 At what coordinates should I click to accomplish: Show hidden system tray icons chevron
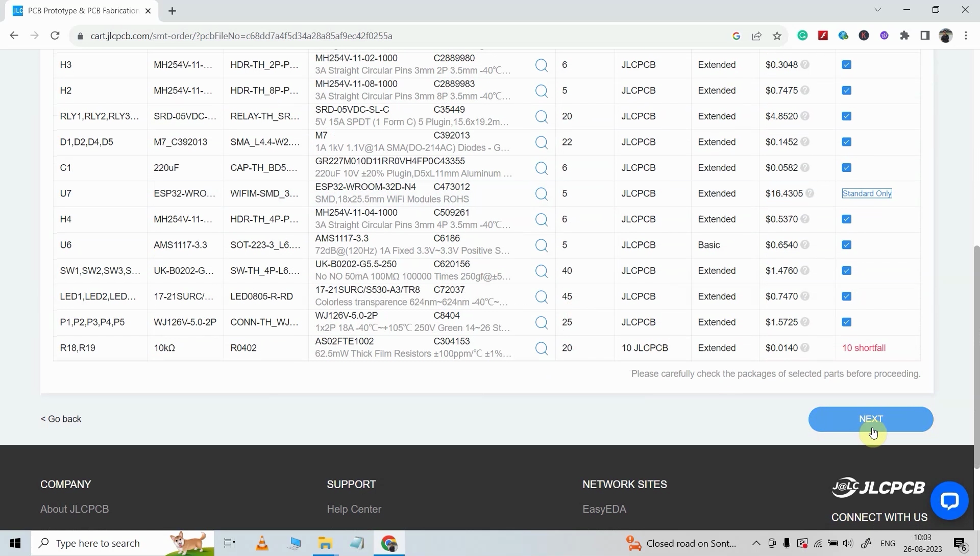[x=756, y=543]
